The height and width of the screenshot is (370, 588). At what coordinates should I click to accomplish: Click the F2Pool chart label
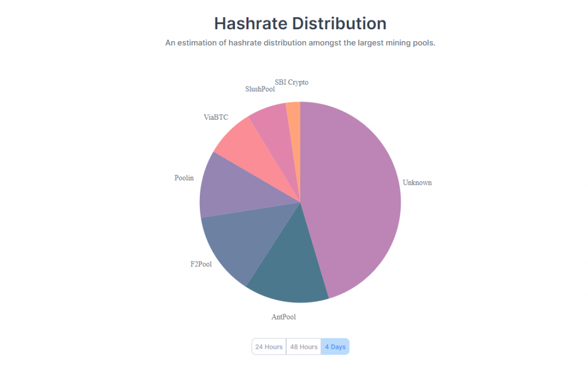201,264
